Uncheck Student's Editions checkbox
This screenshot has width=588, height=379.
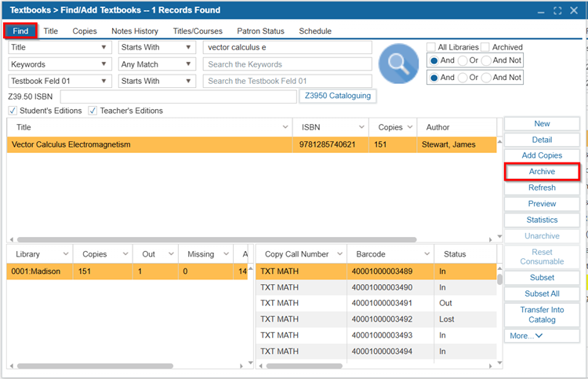13,111
